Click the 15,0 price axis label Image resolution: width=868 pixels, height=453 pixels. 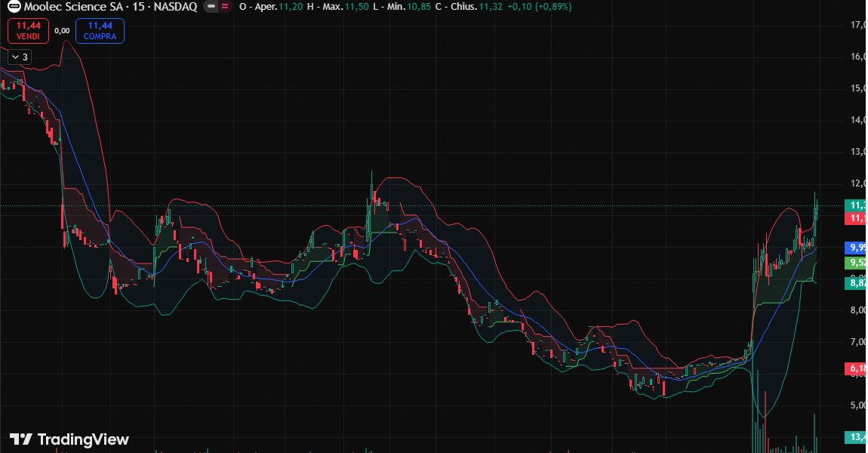point(857,88)
